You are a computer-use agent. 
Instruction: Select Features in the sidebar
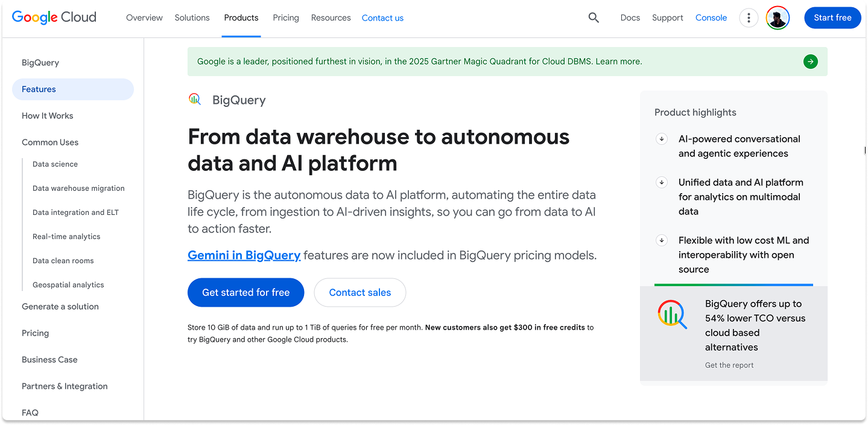point(73,89)
